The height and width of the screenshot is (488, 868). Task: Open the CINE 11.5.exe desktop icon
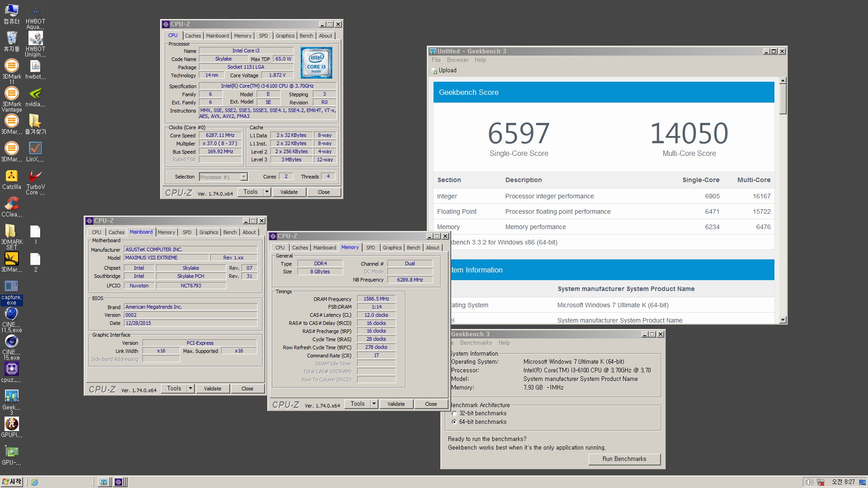click(11, 320)
